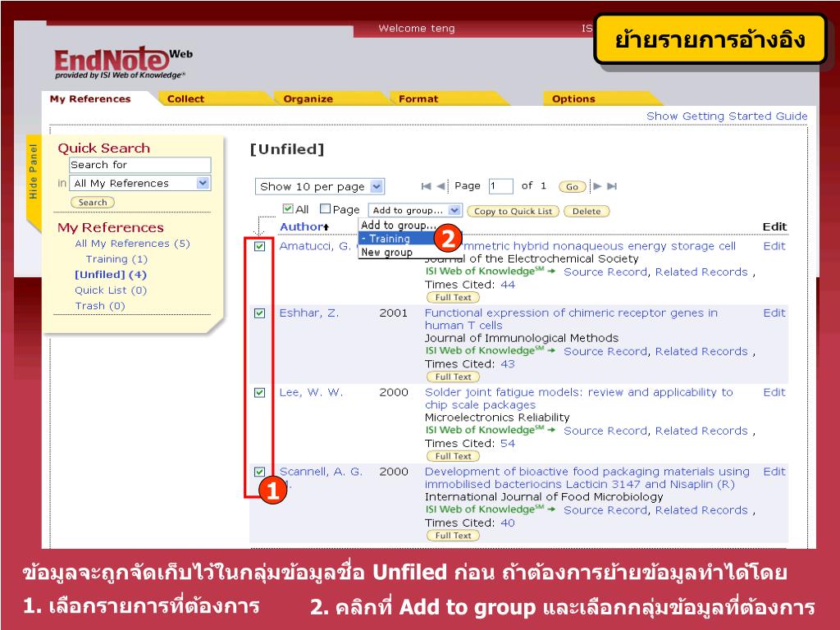Click the Delete button
Screen dimensions: 840x630
587,211
